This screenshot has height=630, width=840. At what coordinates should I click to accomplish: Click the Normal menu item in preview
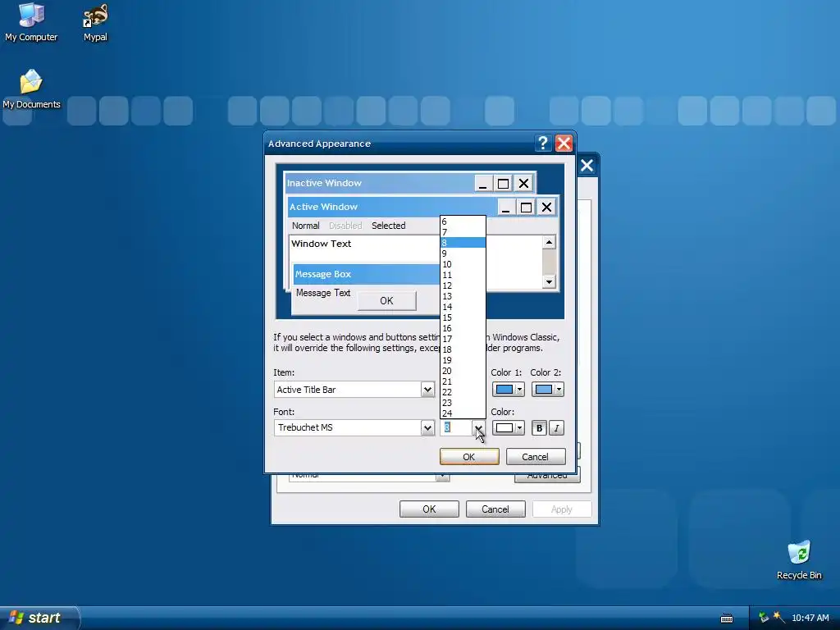(305, 226)
